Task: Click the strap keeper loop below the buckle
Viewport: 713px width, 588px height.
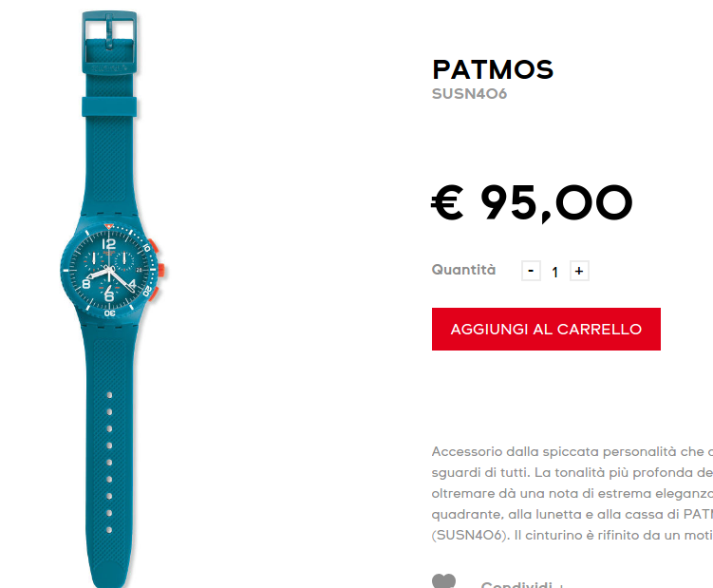Action: pyautogui.click(x=109, y=106)
